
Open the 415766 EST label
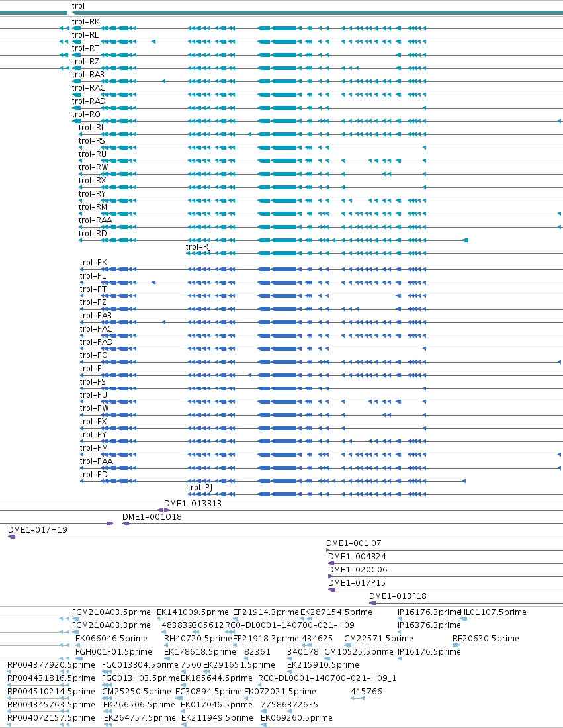[367, 692]
